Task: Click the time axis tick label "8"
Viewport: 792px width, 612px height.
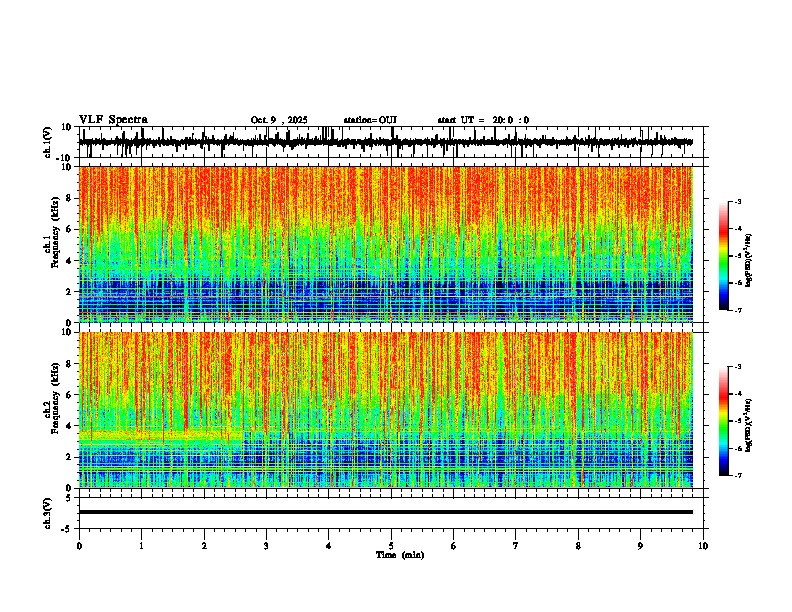Action: tap(578, 546)
